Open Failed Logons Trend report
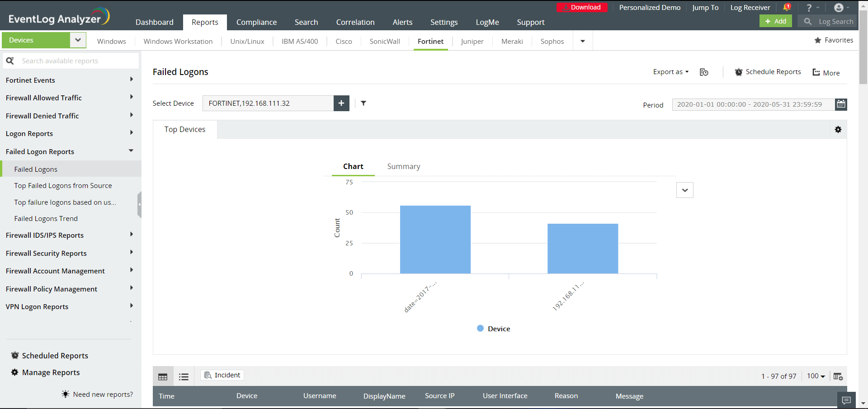 pyautogui.click(x=46, y=219)
